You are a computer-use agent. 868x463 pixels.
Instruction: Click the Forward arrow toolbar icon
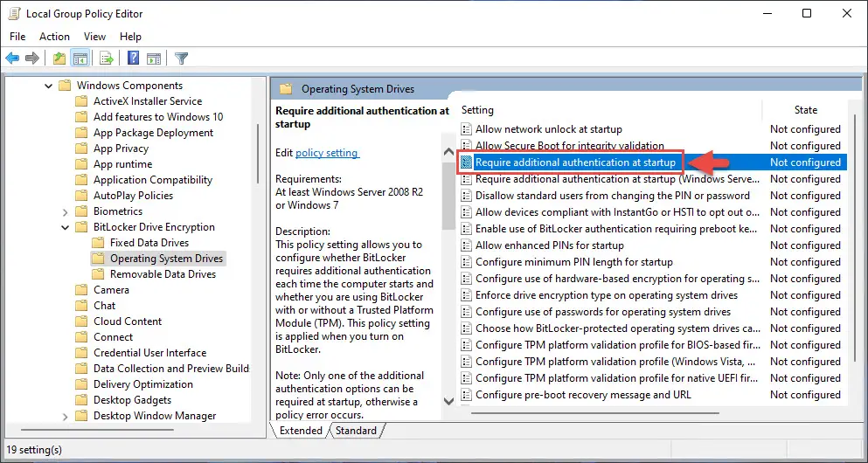coord(32,58)
